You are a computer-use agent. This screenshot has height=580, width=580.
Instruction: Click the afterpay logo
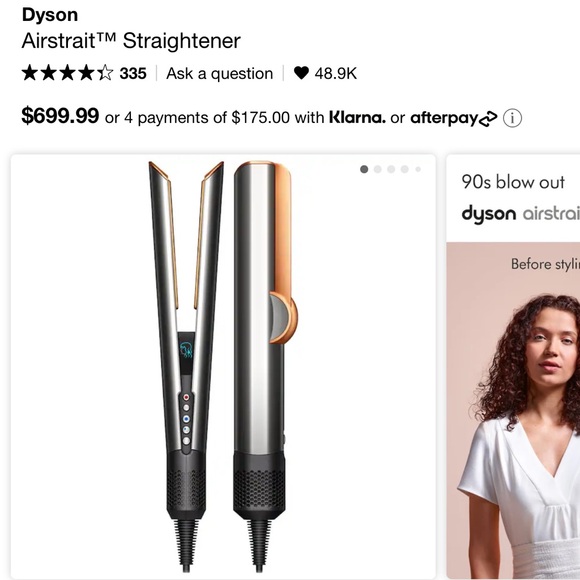(453, 118)
